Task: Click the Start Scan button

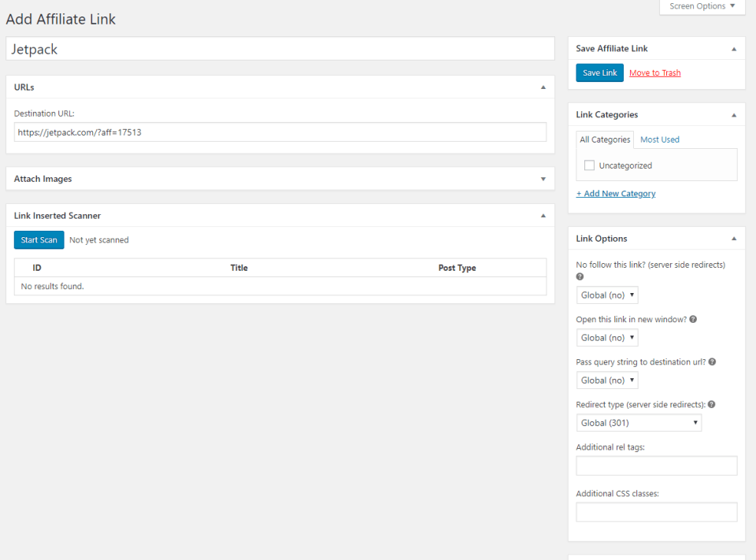Action: (x=39, y=240)
